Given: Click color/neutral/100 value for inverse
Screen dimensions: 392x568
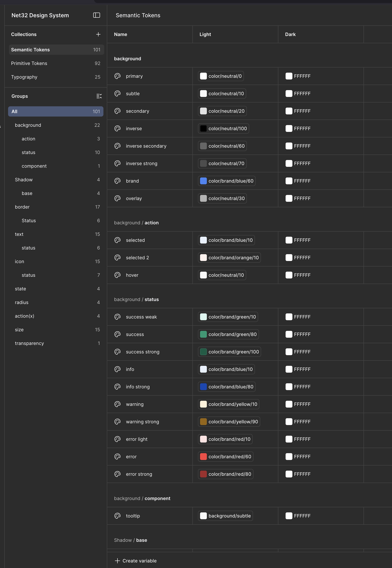Looking at the screenshot, I should point(223,129).
